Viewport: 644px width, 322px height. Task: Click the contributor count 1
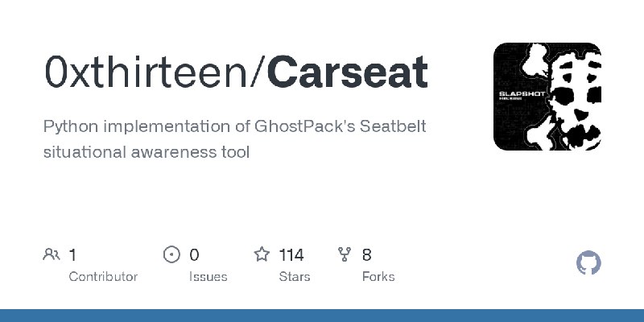(x=72, y=255)
